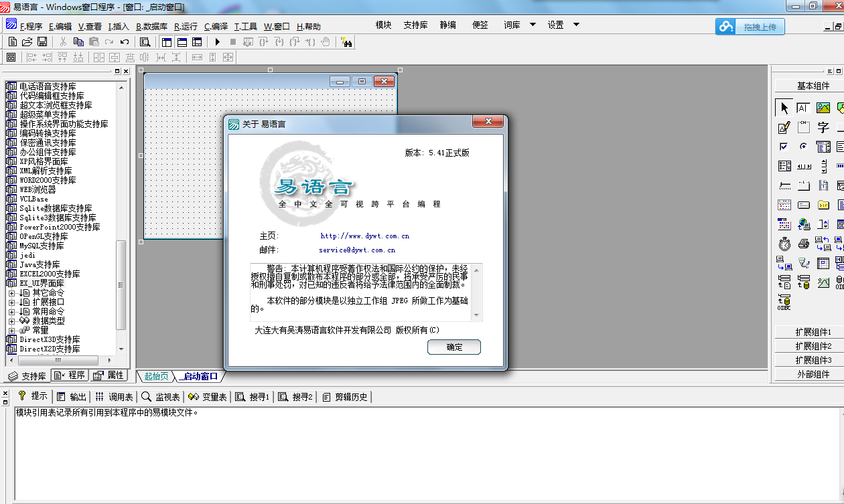Select the ODBC database component icon
Screen dimensions: 844x504
click(x=784, y=303)
